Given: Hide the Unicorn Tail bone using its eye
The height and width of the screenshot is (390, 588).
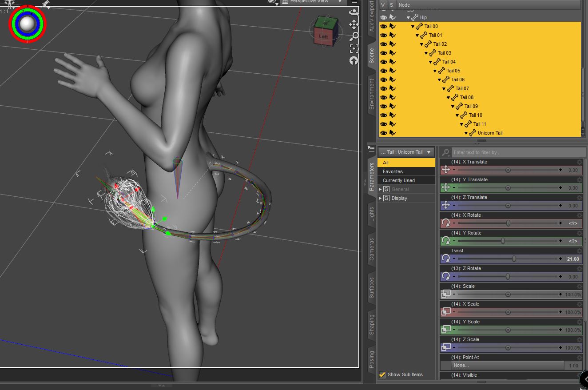Looking at the screenshot, I should coord(384,133).
